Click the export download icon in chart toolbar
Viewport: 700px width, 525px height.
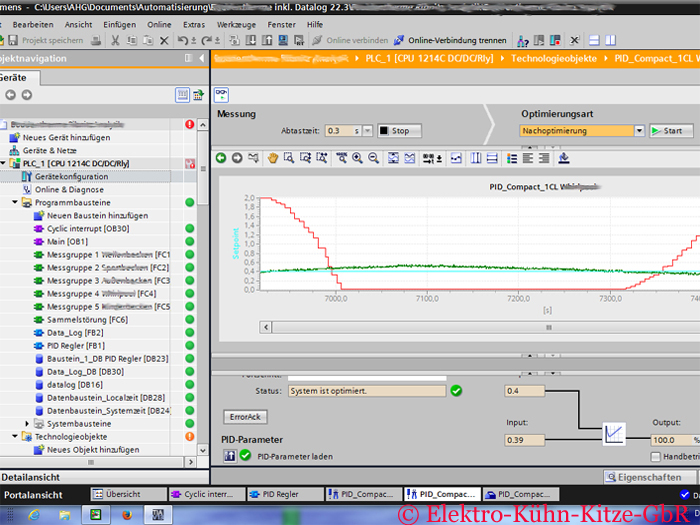(563, 158)
